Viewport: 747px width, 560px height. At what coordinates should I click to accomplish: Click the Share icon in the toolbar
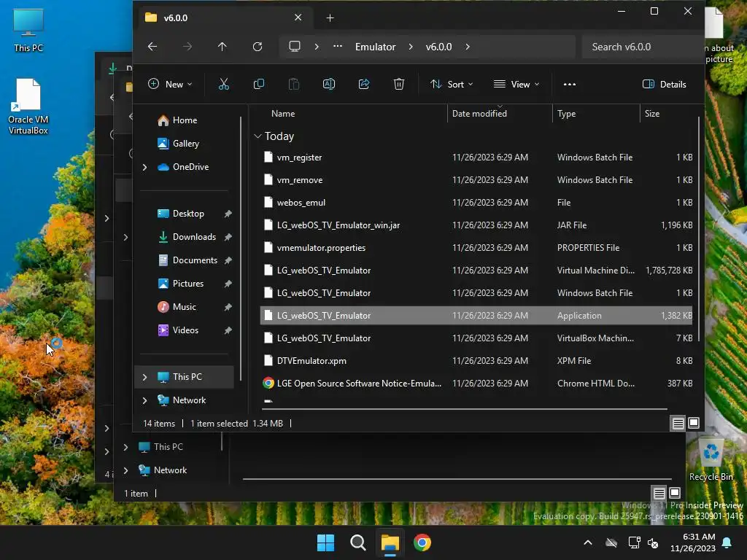[x=364, y=85]
